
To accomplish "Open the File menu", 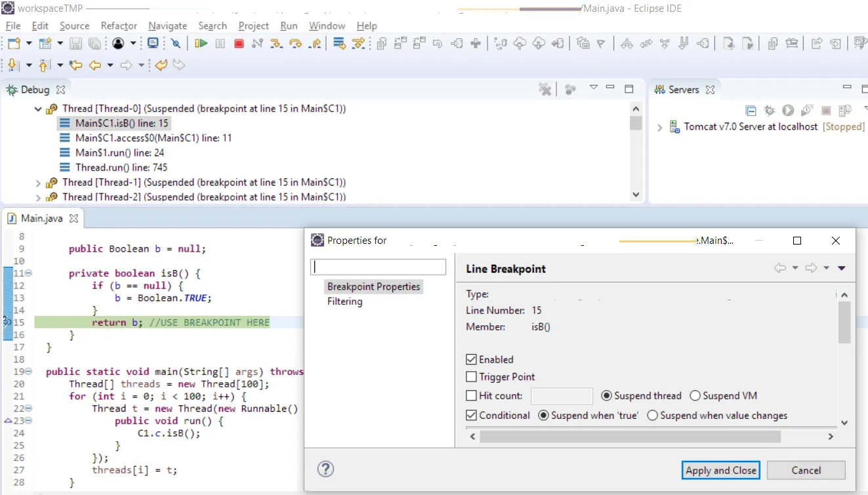I will [13, 26].
